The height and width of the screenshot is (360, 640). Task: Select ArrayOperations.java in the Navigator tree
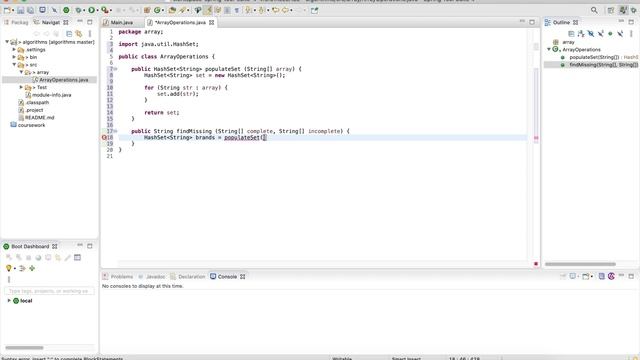pyautogui.click(x=63, y=80)
